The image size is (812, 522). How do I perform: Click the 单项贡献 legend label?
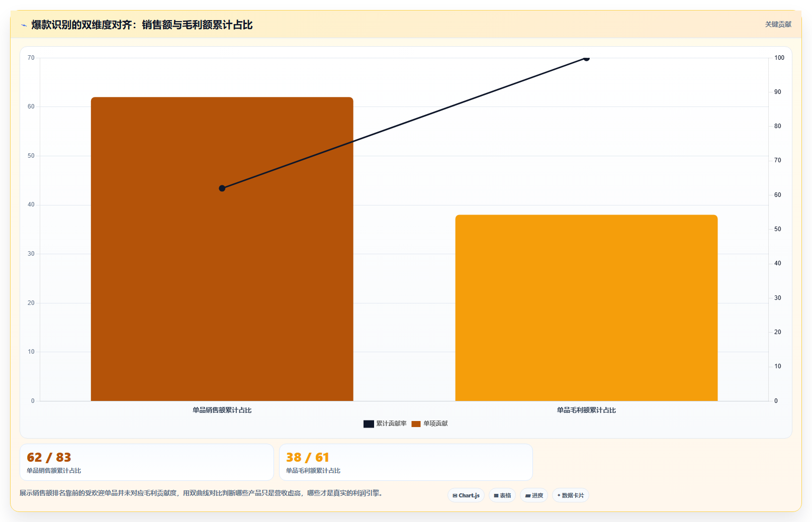click(435, 424)
